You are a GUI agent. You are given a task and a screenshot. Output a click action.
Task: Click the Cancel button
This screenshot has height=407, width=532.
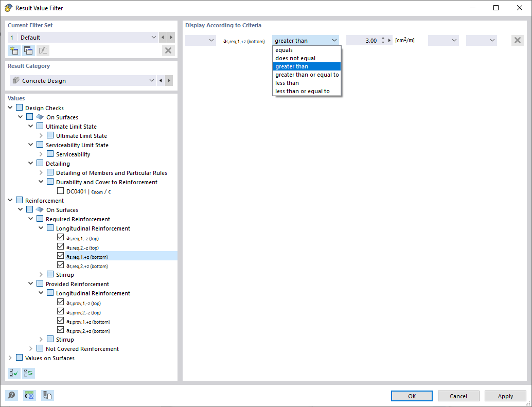pos(458,396)
